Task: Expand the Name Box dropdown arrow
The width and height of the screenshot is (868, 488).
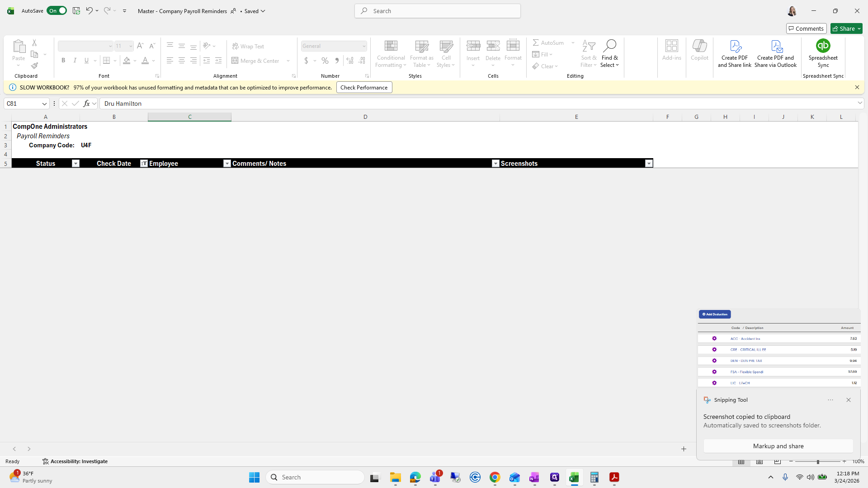Action: [x=44, y=104]
